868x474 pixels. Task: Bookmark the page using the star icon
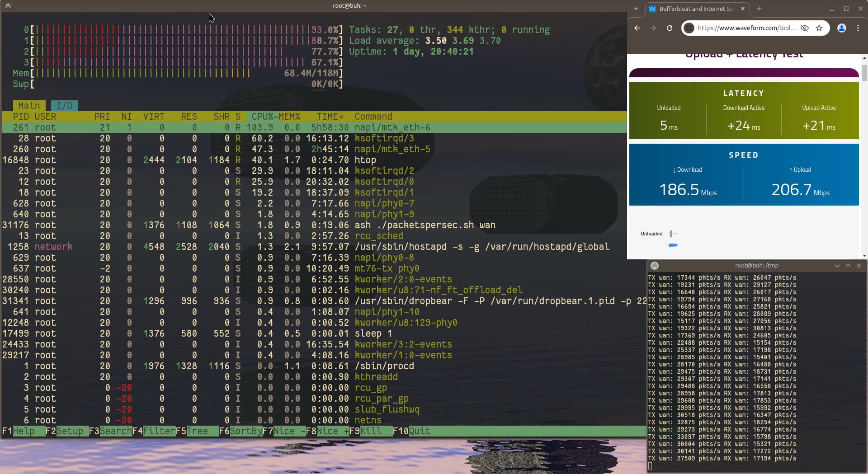(x=820, y=28)
